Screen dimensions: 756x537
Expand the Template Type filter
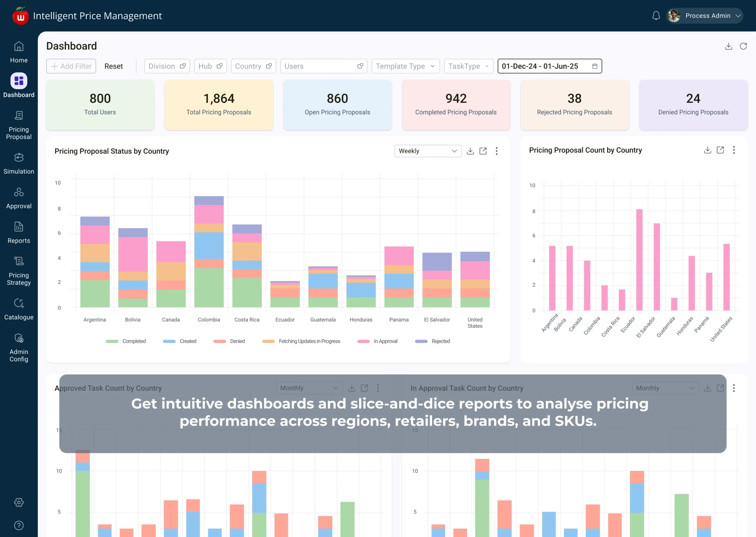[x=405, y=66]
